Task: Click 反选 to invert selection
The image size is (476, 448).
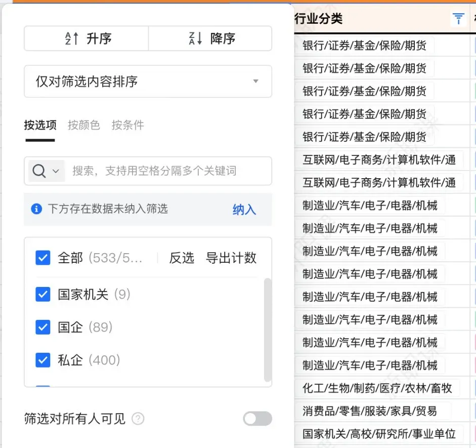Action: coord(182,258)
